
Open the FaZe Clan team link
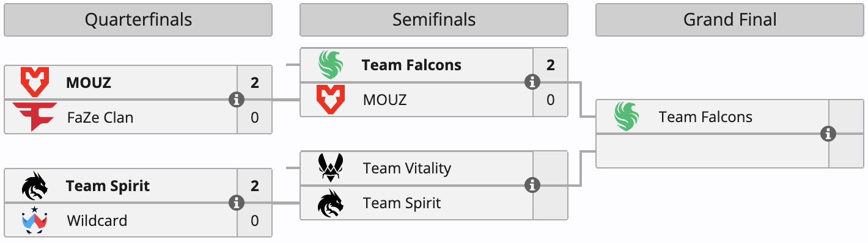coord(100,117)
